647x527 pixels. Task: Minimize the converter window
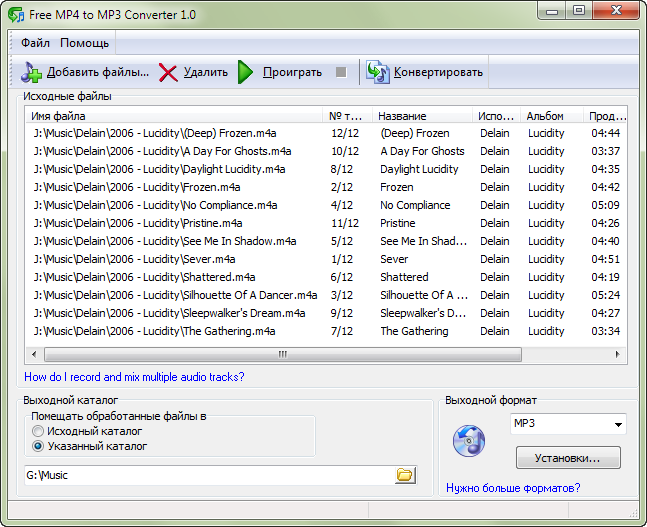pos(552,11)
